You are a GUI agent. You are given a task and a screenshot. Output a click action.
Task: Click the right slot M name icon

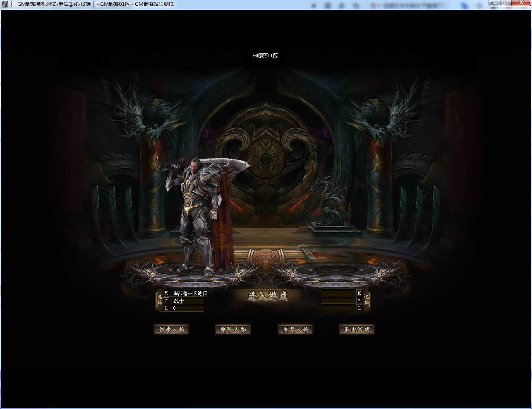click(359, 293)
